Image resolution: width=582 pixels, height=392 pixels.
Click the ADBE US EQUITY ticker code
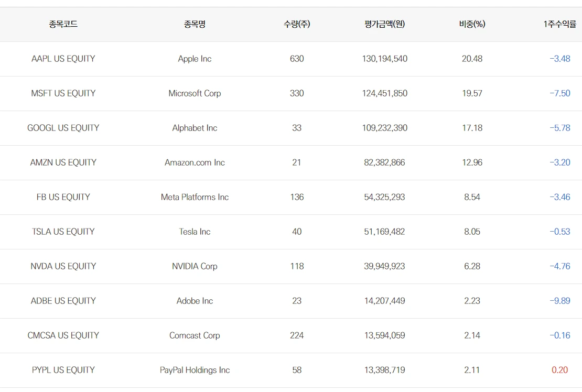[x=63, y=301]
